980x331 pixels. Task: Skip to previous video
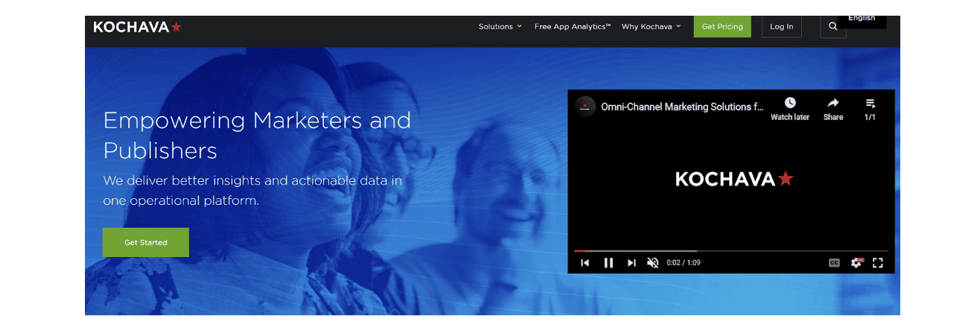(585, 262)
